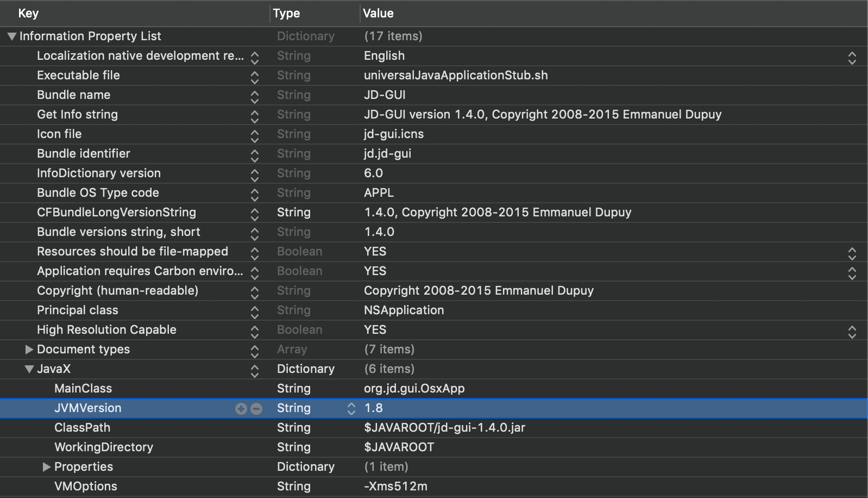The image size is (868, 498).
Task: Open key stepper for Localization native development region
Action: point(255,58)
